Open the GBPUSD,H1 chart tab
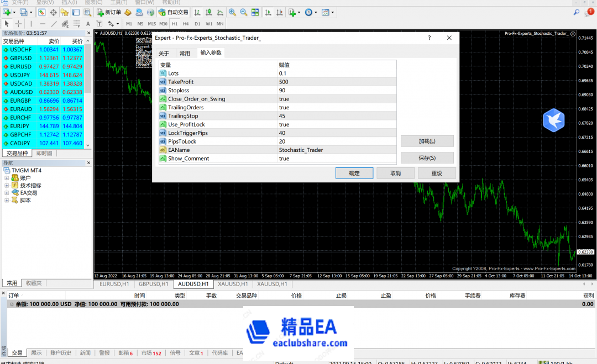The height and width of the screenshot is (364, 597). point(154,284)
